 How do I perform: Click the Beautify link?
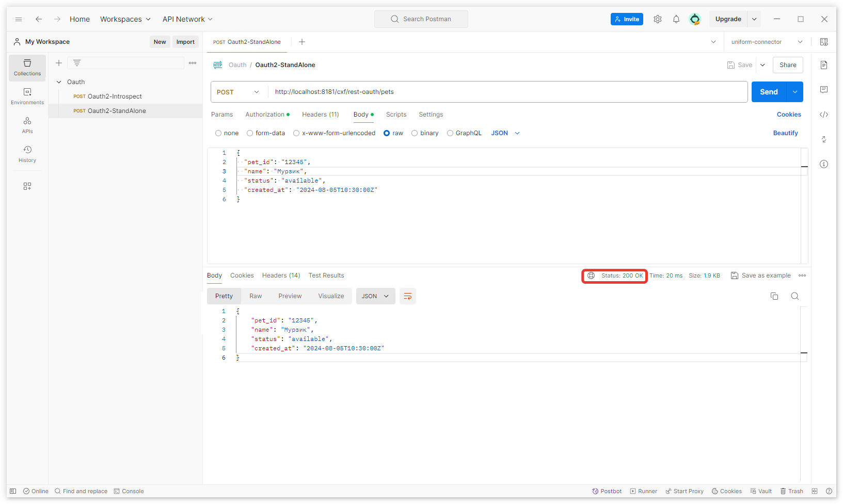(785, 133)
